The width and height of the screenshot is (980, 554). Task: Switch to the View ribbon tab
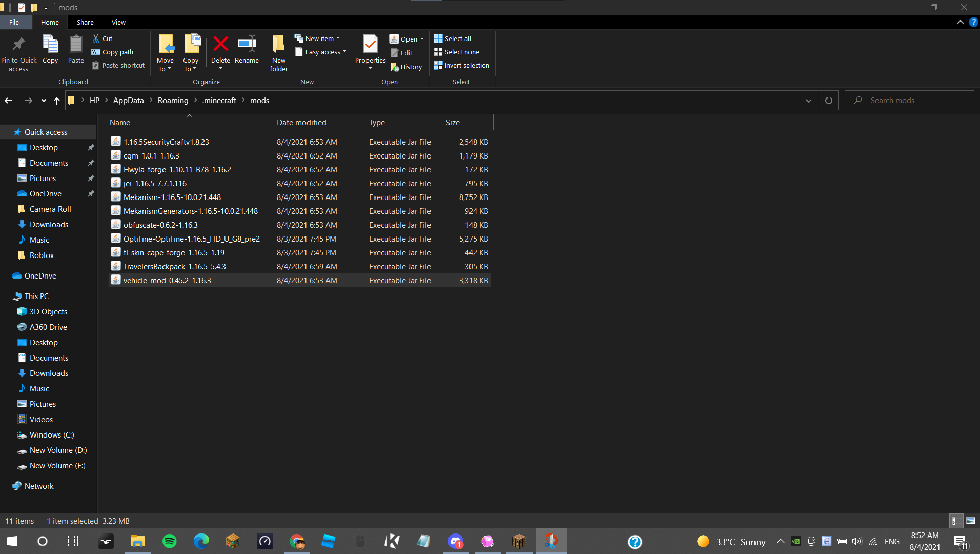[x=118, y=22]
